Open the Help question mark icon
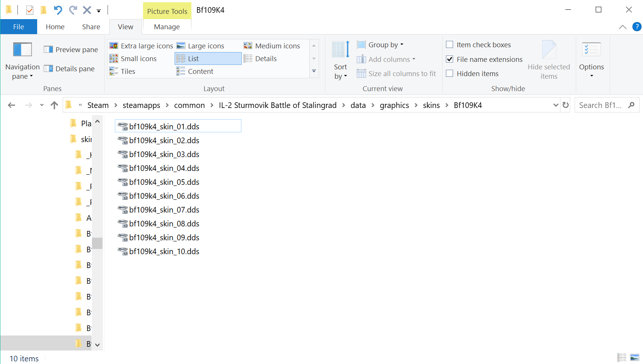643x364 pixels. 637,27
